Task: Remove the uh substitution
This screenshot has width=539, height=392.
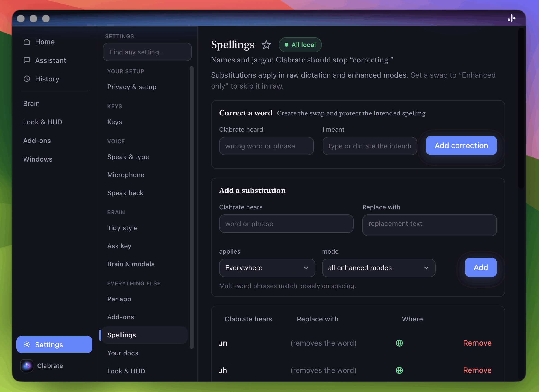Action: [477, 370]
